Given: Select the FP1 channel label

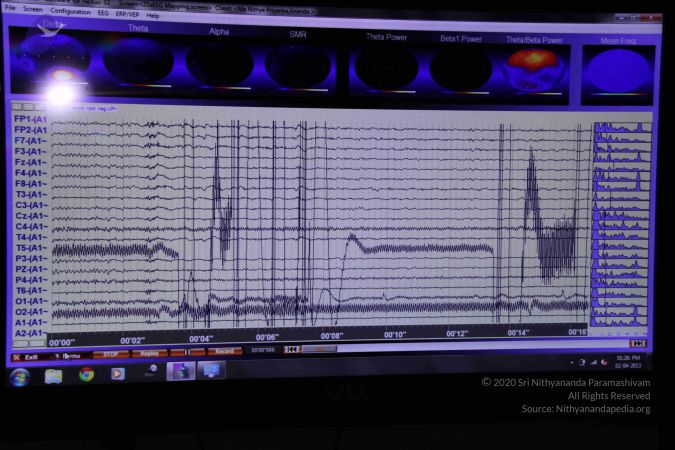Looking at the screenshot, I should click(30, 119).
